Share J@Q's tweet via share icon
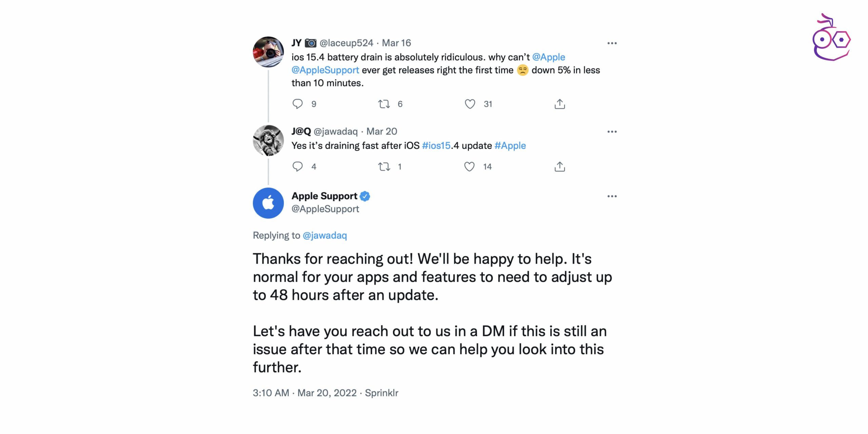The height and width of the screenshot is (434, 868). pos(559,166)
